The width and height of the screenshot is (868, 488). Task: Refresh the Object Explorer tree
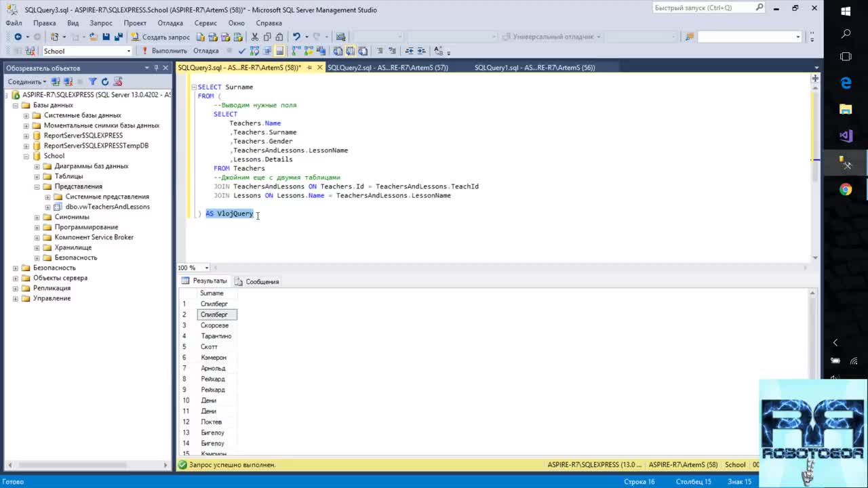(105, 81)
